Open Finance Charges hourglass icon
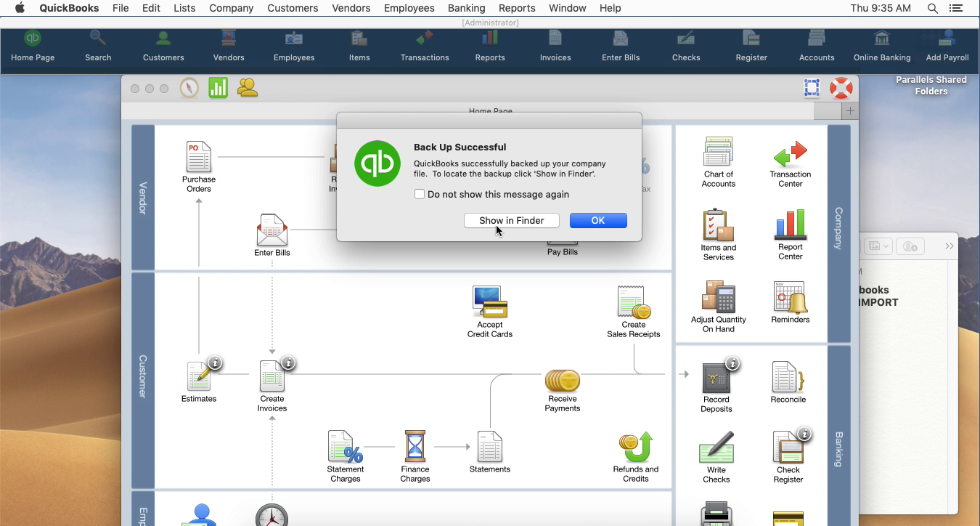Screen dimensions: 980x526 pos(415,446)
